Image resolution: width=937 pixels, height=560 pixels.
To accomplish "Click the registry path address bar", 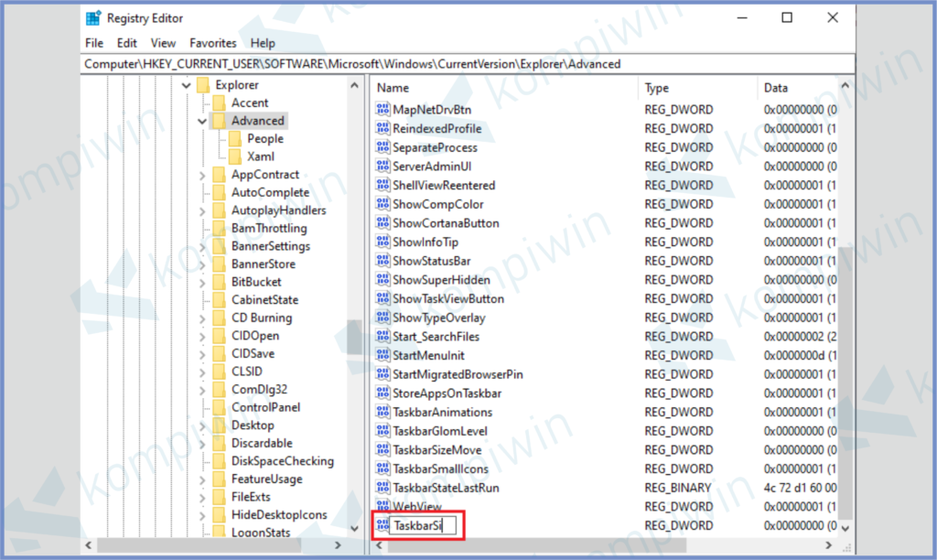I will coord(467,64).
